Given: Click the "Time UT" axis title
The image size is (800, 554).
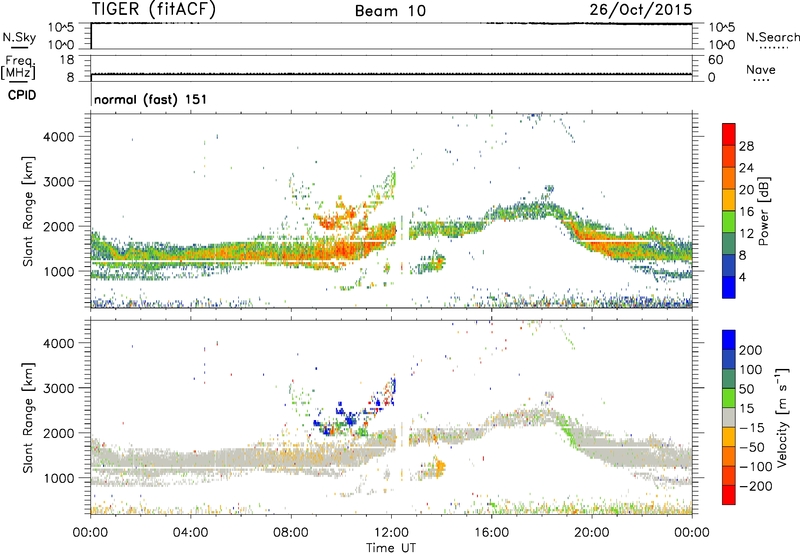Looking at the screenshot, I should 390,548.
